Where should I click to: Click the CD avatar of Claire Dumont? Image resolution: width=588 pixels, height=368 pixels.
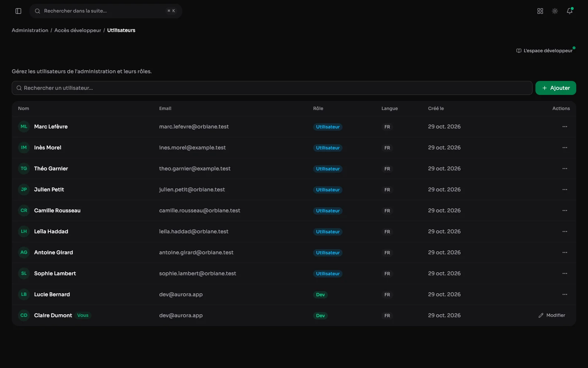(24, 315)
